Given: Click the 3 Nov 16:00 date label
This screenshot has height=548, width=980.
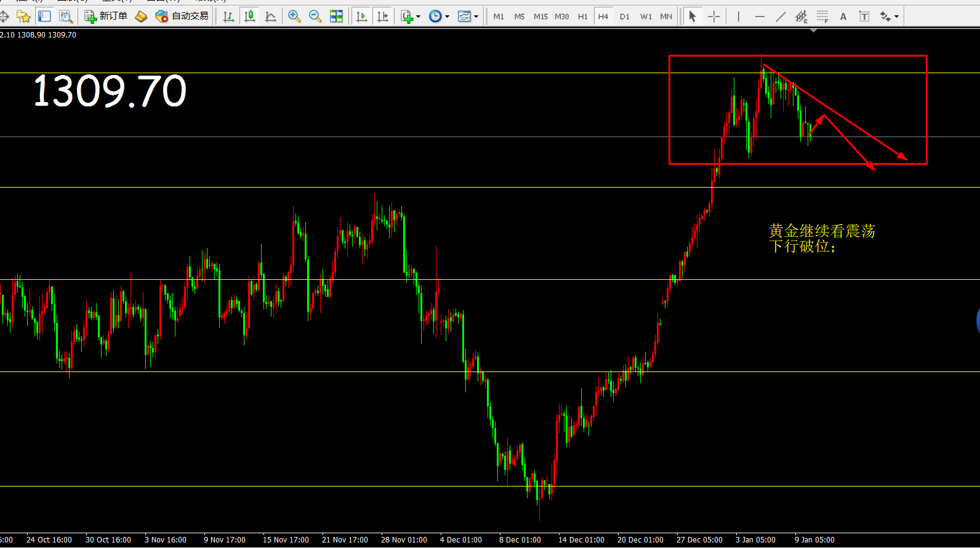Looking at the screenshot, I should [166, 540].
